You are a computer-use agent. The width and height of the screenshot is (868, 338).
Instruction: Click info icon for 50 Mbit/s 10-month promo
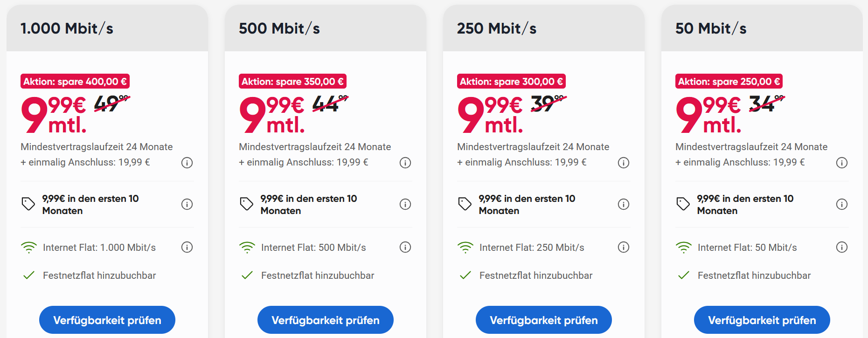click(x=842, y=204)
